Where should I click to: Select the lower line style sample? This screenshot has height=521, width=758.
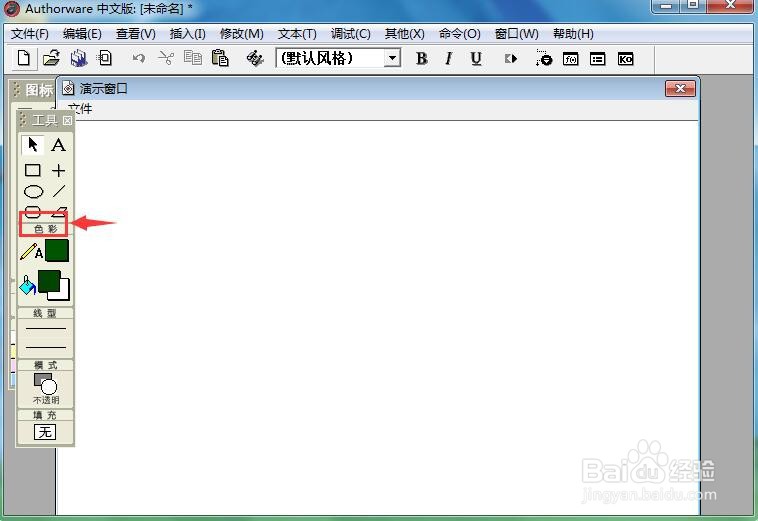(45, 347)
